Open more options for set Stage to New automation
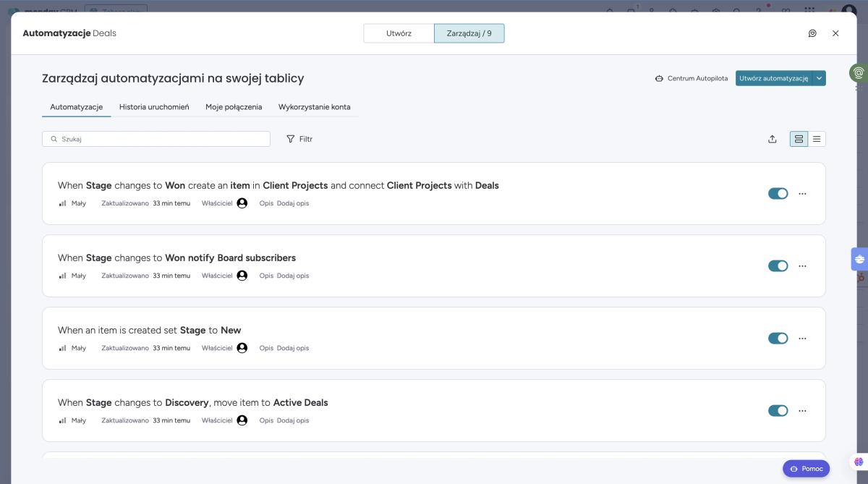 (802, 338)
